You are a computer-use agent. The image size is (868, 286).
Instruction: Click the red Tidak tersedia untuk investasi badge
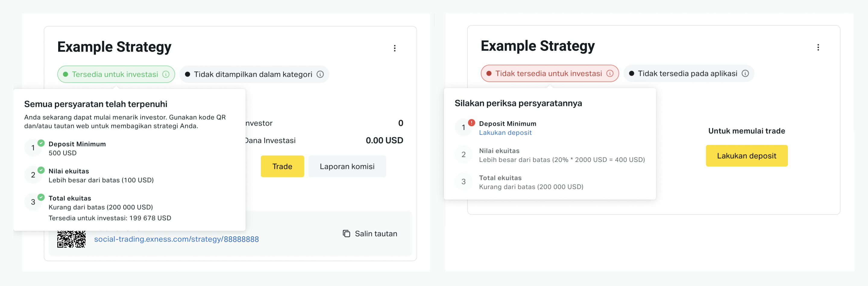pos(549,73)
